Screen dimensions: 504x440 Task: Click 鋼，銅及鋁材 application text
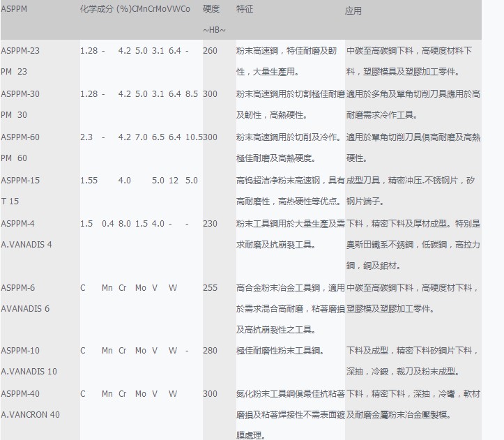[374, 266]
